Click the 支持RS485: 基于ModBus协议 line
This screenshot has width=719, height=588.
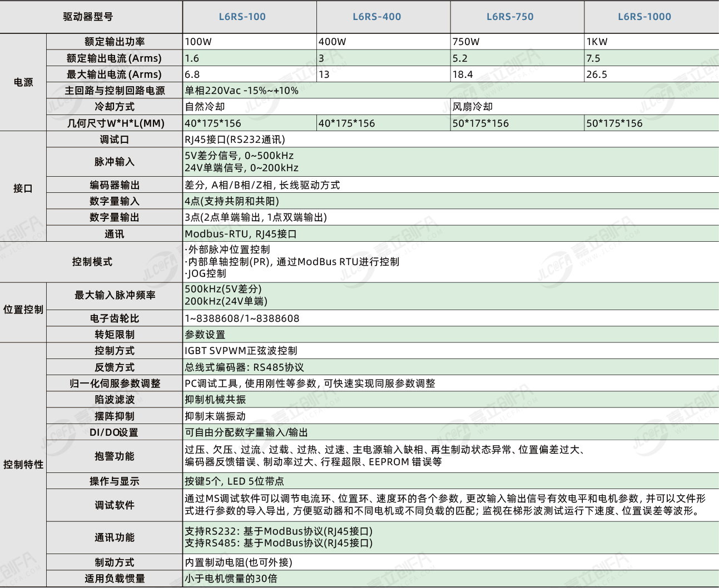click(279, 543)
